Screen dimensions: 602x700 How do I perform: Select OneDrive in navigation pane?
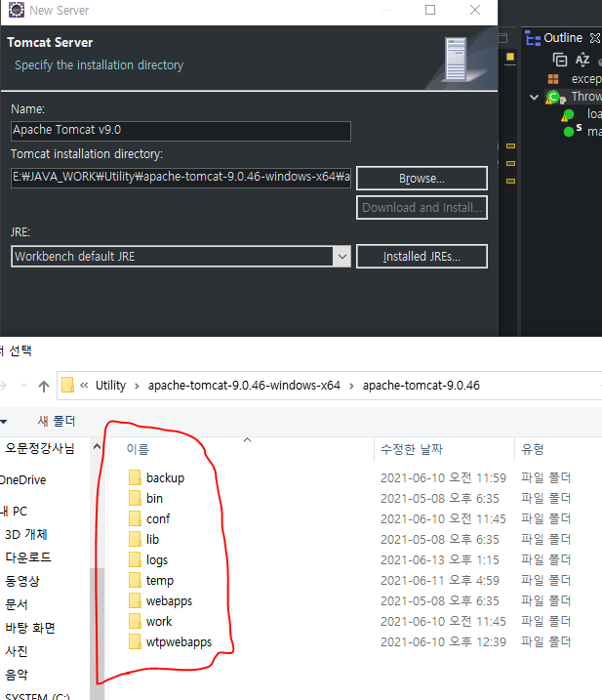(x=23, y=480)
